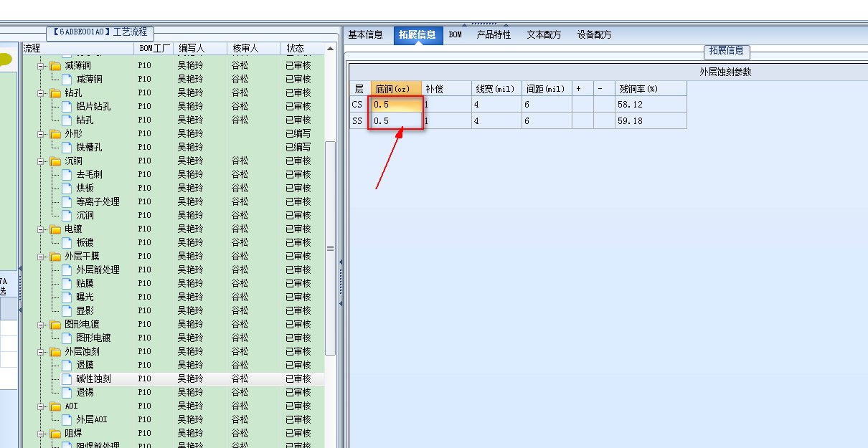Image resolution: width=868 pixels, height=448 pixels.
Task: Click the document icon of 显影
Action: click(67, 310)
